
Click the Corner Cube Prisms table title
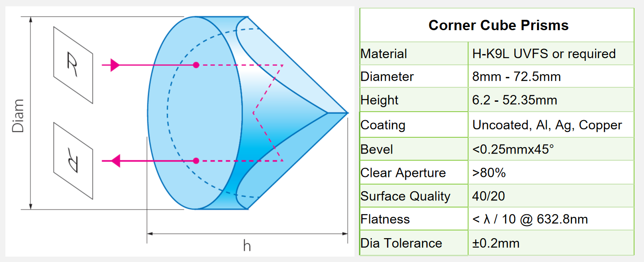point(498,25)
